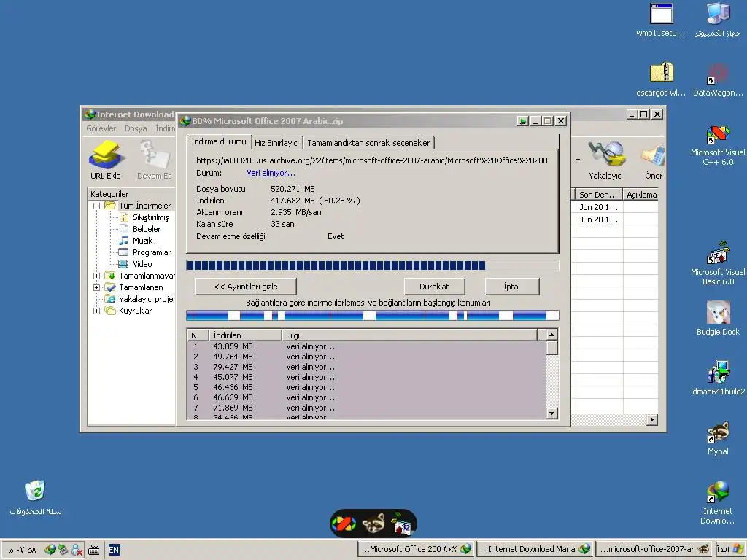Collapse the Tüm İndirmeler tree node
Viewport: 747px width, 560px height.
click(97, 206)
